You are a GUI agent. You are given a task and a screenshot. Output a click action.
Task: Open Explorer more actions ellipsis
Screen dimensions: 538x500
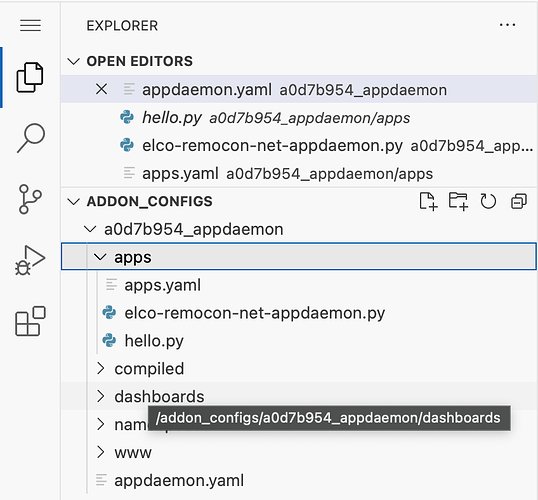click(x=507, y=25)
